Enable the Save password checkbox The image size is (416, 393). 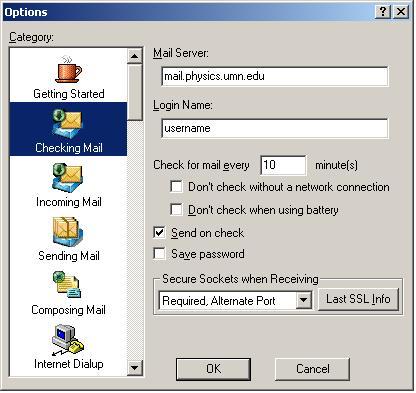tap(159, 254)
